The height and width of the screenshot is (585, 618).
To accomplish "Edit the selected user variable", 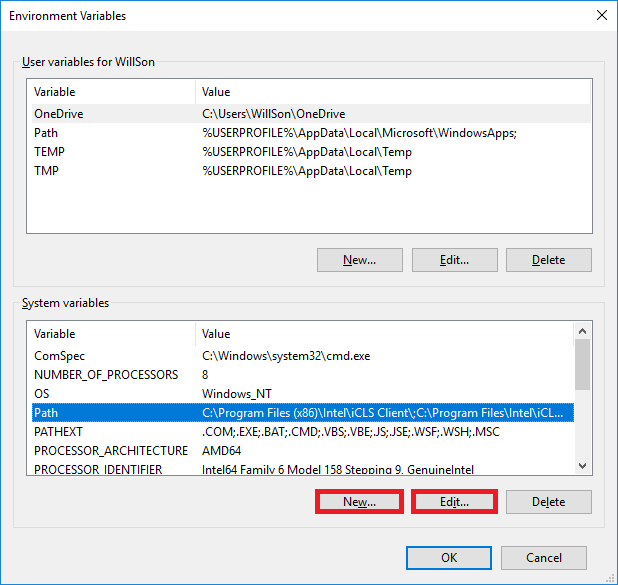I will pyautogui.click(x=455, y=260).
